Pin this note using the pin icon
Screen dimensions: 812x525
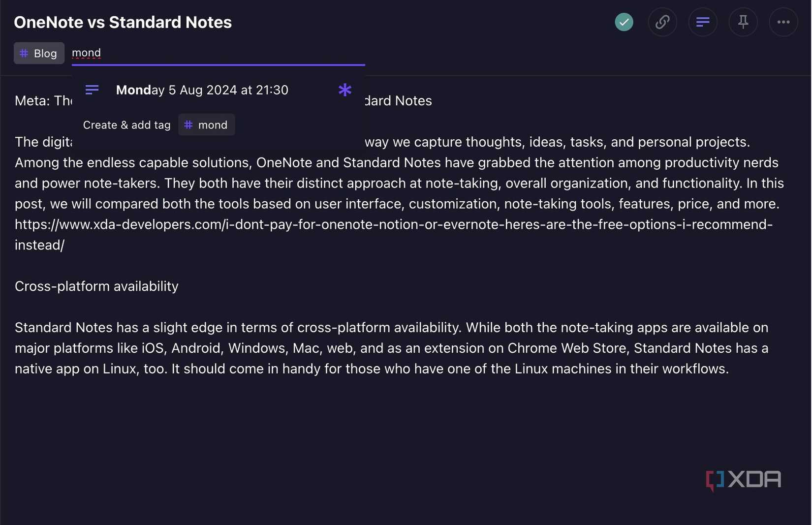pos(743,22)
